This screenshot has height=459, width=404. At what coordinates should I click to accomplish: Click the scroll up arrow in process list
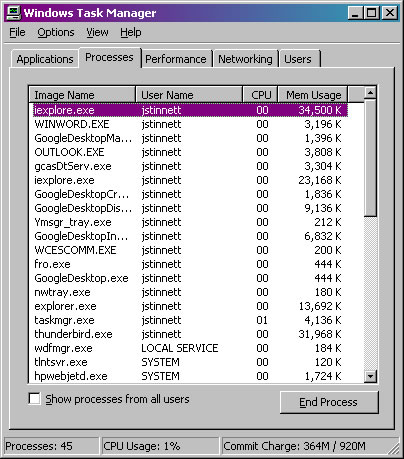(x=370, y=93)
